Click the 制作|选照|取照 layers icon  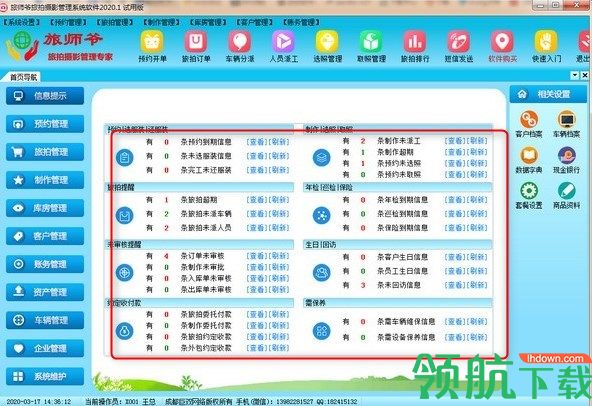point(322,157)
